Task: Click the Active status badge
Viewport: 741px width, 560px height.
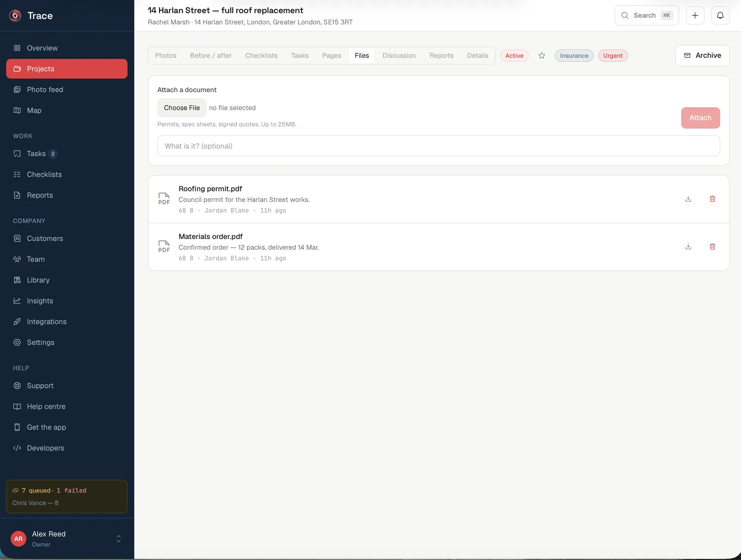Action: (x=514, y=56)
